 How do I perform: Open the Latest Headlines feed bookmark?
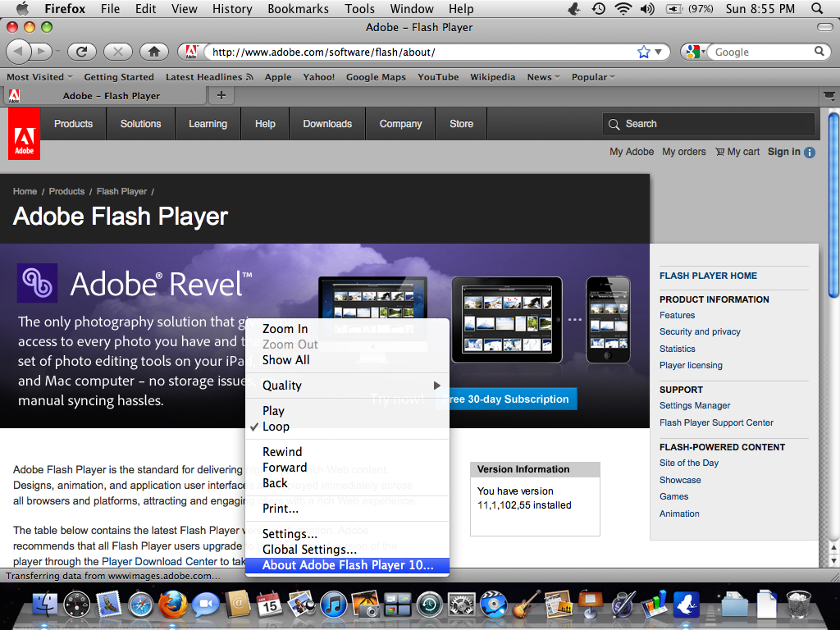pyautogui.click(x=209, y=77)
